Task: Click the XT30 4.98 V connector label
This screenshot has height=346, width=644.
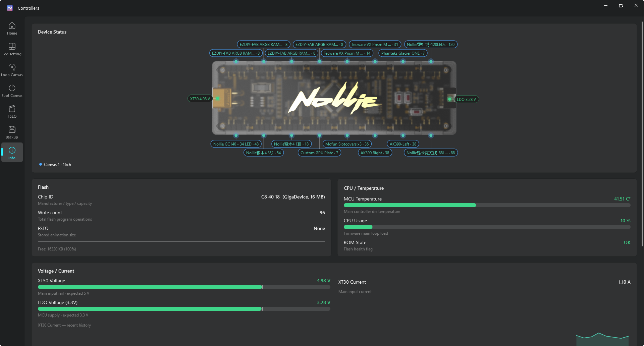Action: [x=200, y=99]
